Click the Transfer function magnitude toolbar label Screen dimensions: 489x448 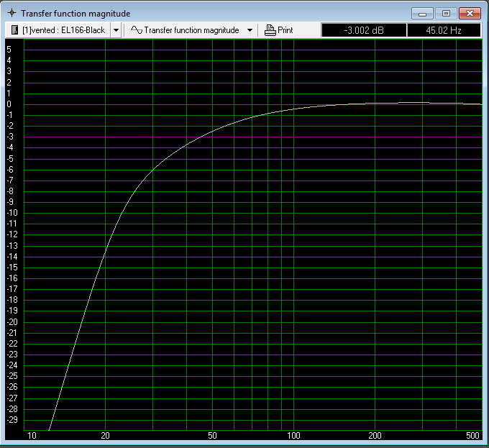pyautogui.click(x=191, y=30)
